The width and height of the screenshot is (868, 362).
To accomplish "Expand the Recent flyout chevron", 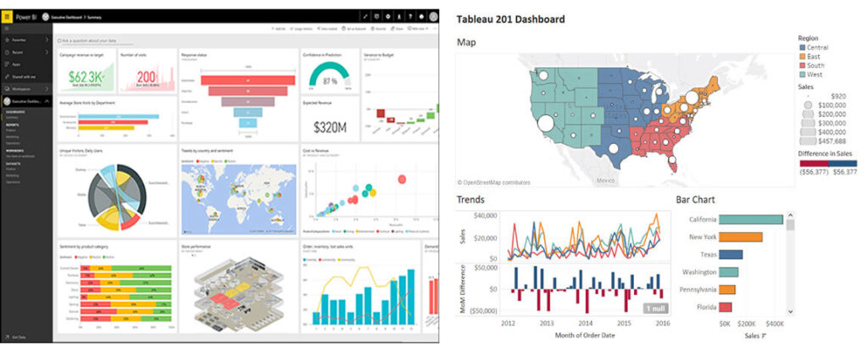I will tap(47, 52).
